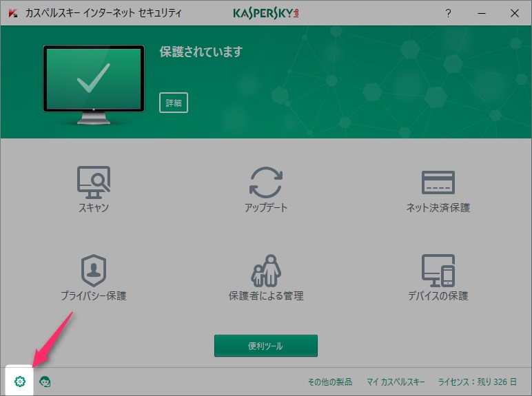Click the 詳細 details button
The height and width of the screenshot is (396, 532).
(174, 103)
